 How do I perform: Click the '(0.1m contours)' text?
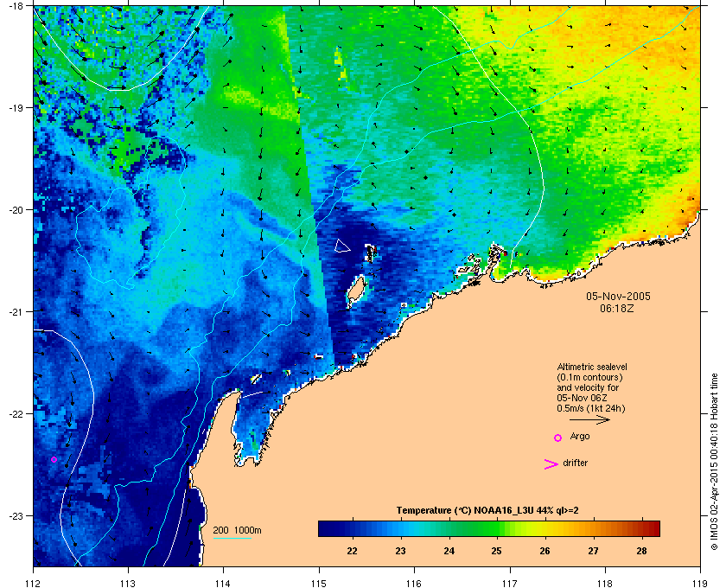pyautogui.click(x=589, y=377)
